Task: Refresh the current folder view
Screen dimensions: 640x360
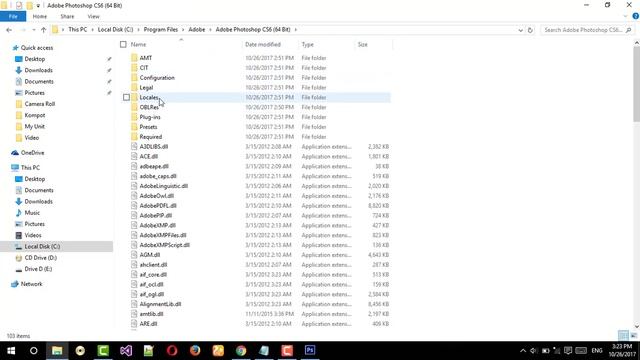Action: click(x=530, y=30)
